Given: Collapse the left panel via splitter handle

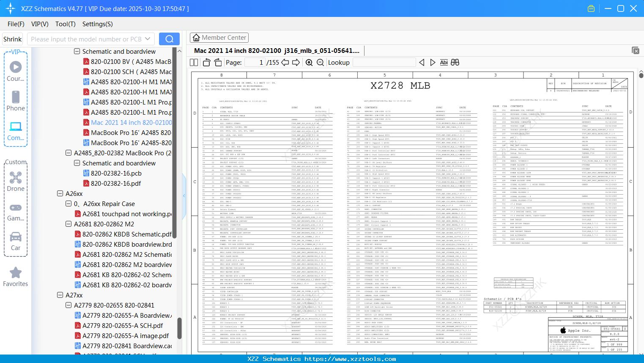Looking at the screenshot, I should tap(184, 196).
